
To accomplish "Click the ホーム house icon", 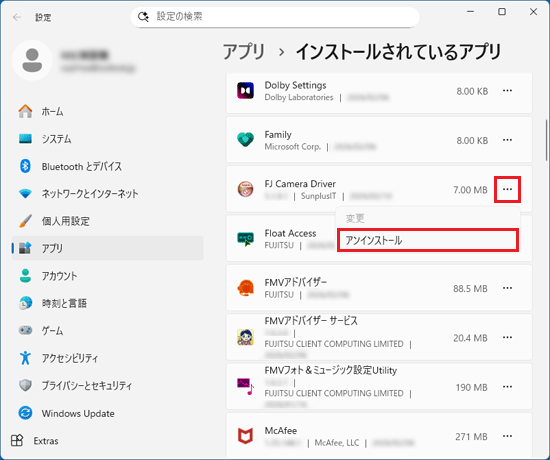I will coord(25,111).
